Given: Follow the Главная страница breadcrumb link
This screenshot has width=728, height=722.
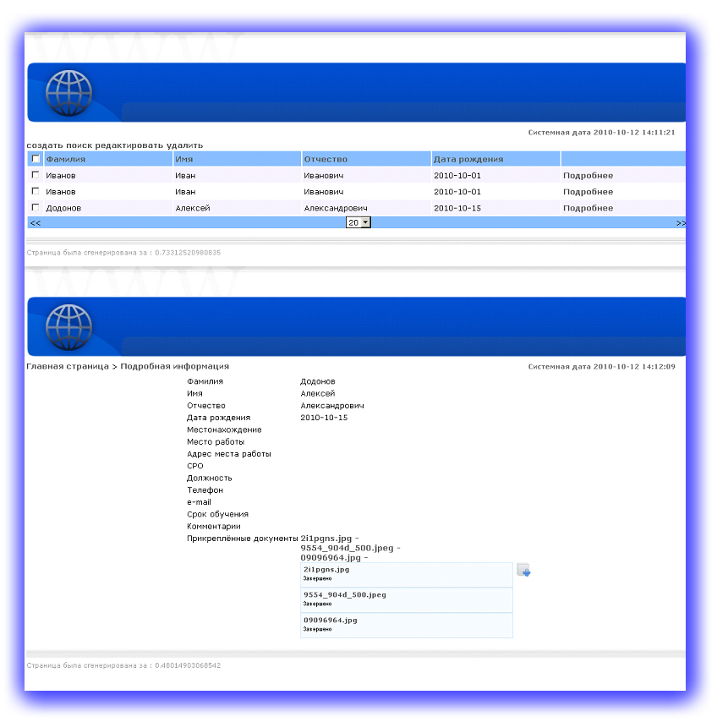Looking at the screenshot, I should pyautogui.click(x=68, y=366).
